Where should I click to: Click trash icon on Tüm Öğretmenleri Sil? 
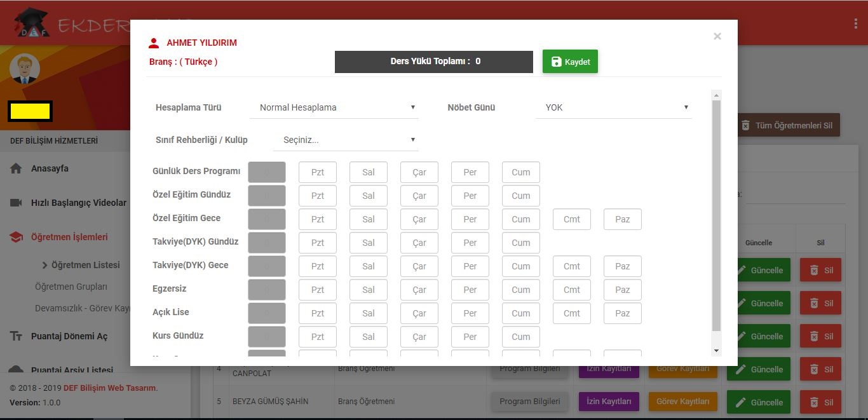[745, 125]
